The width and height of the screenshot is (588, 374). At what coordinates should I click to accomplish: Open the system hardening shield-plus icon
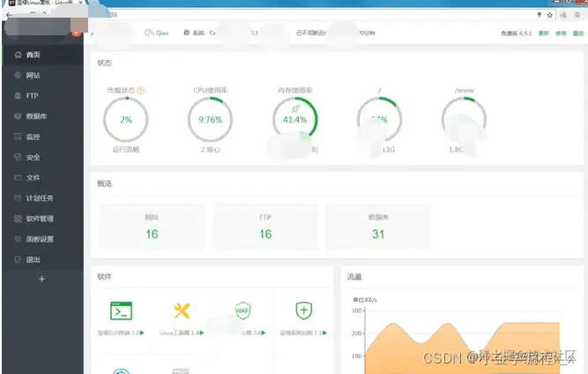(x=304, y=310)
